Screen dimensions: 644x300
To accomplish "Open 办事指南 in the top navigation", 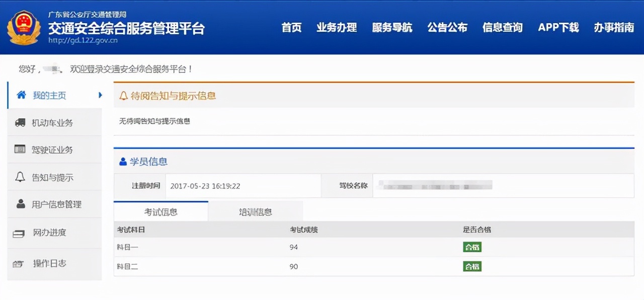I will tap(614, 27).
